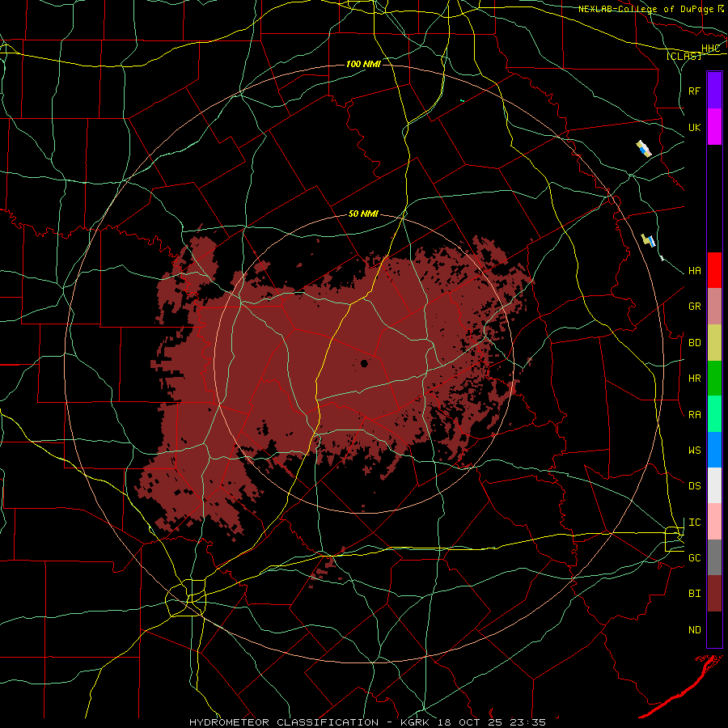
Task: Click the HR green legend swatch
Action: 714,379
